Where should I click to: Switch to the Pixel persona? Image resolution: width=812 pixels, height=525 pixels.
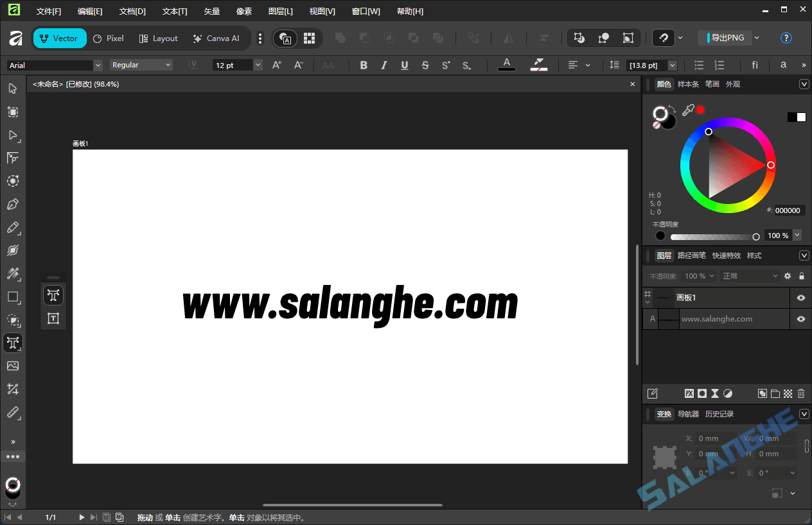[x=107, y=38]
